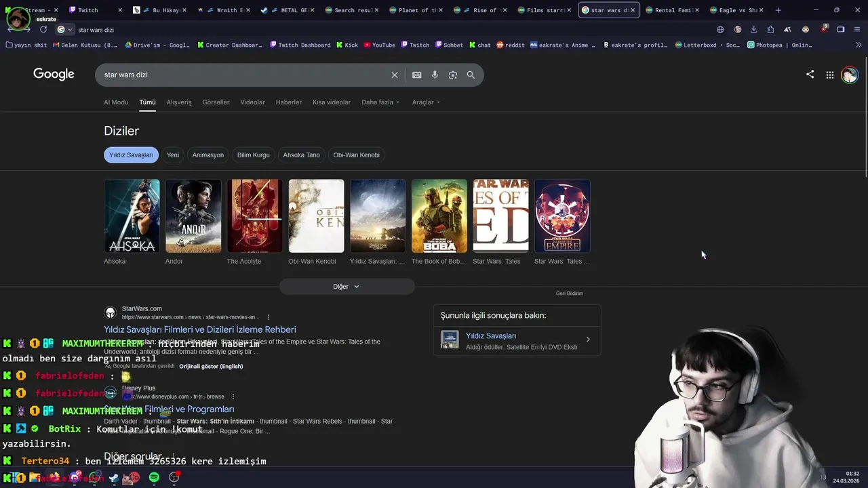Open the Obi-Wan Kenobi series poster
The height and width of the screenshot is (488, 868).
click(x=316, y=216)
